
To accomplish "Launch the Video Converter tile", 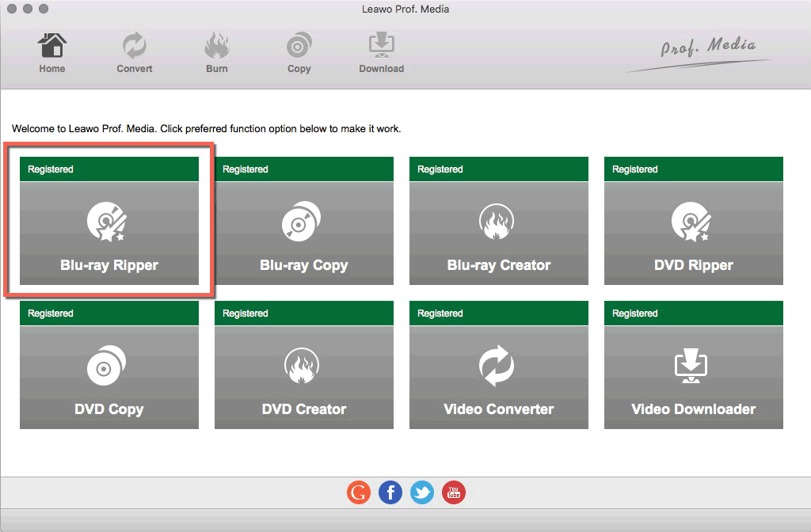I will click(499, 365).
